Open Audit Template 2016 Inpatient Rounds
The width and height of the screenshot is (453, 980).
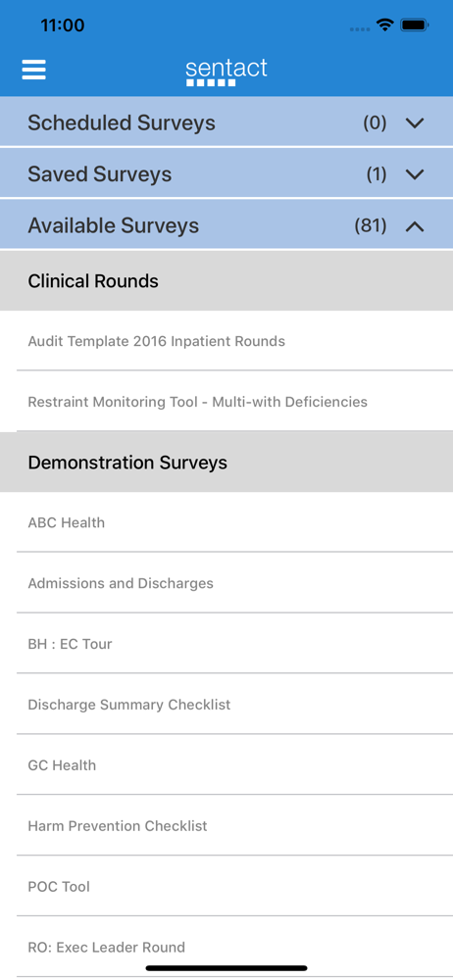tap(226, 341)
